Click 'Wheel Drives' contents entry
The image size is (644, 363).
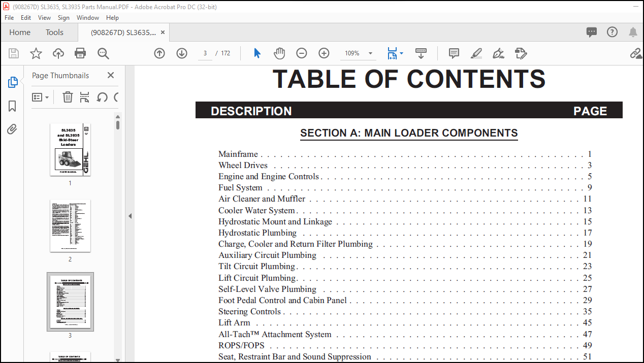click(243, 165)
